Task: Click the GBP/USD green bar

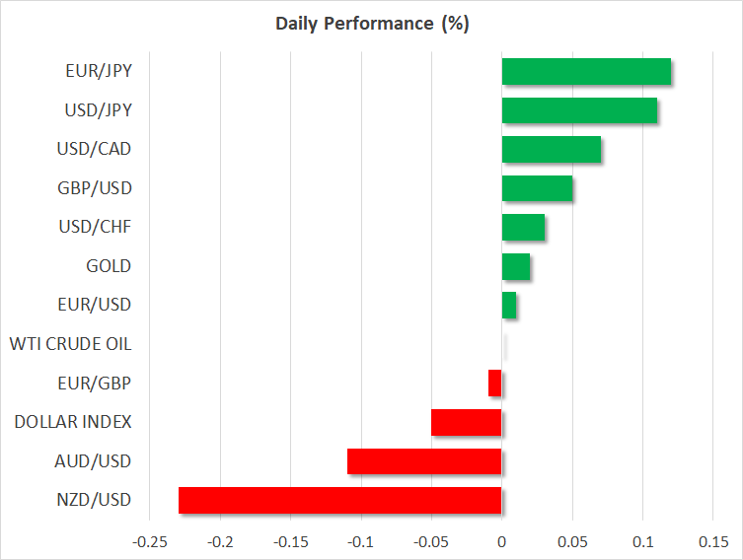Action: click(537, 188)
